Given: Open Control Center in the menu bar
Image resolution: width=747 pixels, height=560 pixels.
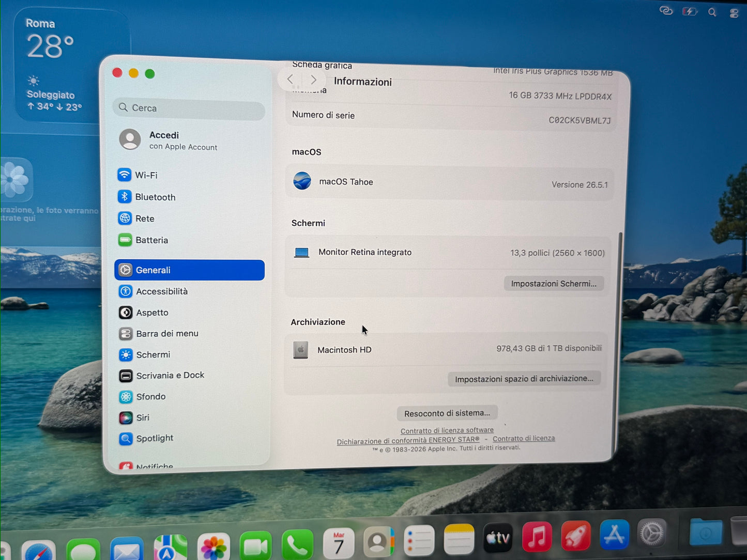Looking at the screenshot, I should tap(734, 13).
